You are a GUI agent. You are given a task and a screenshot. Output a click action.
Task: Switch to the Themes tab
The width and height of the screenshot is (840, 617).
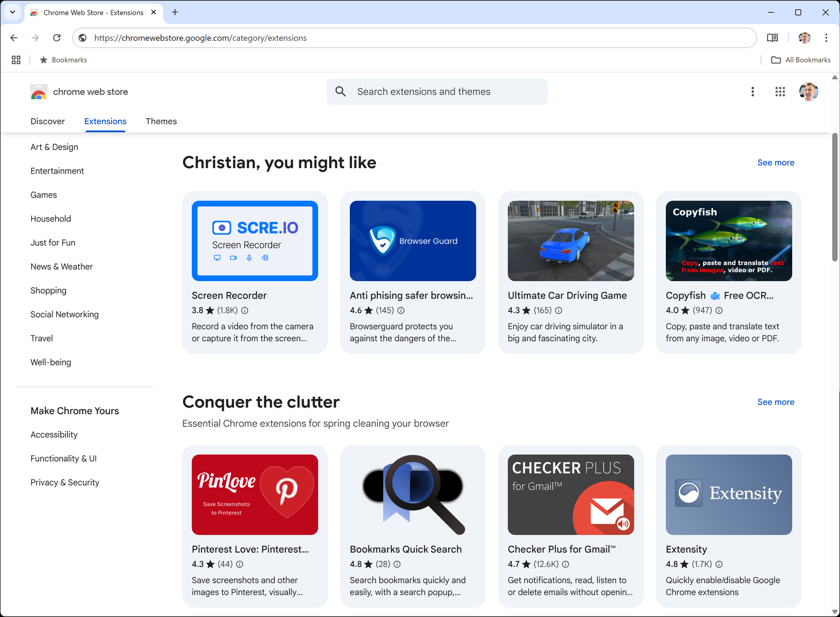[161, 121]
